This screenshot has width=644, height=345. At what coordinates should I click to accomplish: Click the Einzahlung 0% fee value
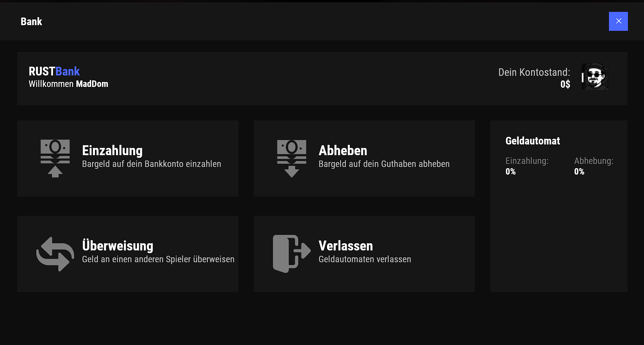(x=510, y=172)
